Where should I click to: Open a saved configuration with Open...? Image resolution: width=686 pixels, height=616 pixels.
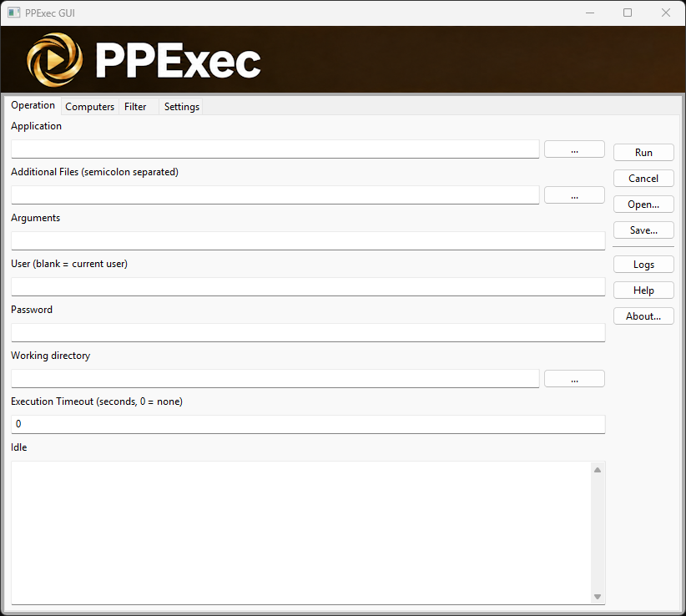coord(643,204)
